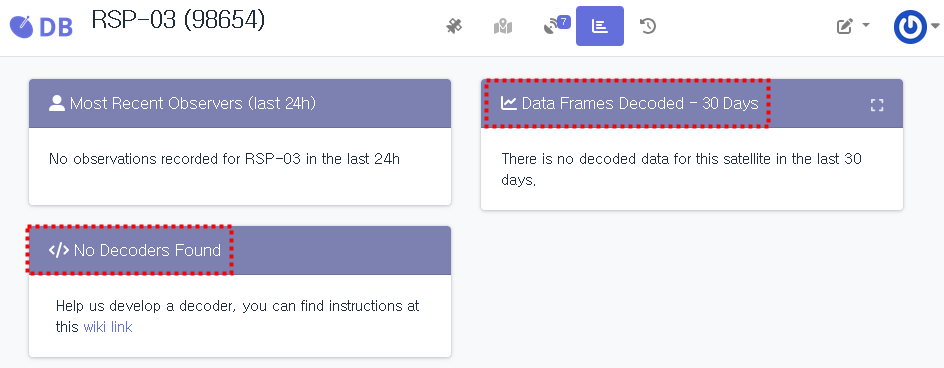The image size is (944, 368).
Task: Click the transmitter count badge 7
Action: click(564, 22)
